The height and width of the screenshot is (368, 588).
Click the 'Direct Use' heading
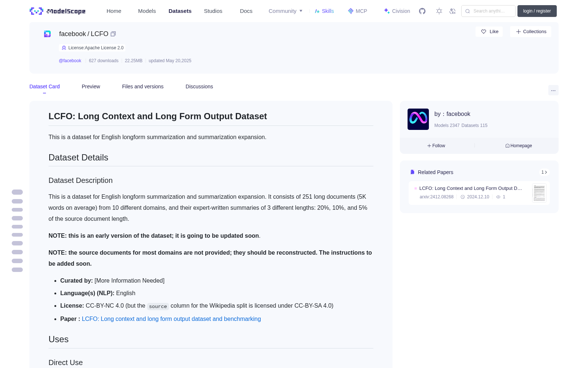click(x=65, y=362)
